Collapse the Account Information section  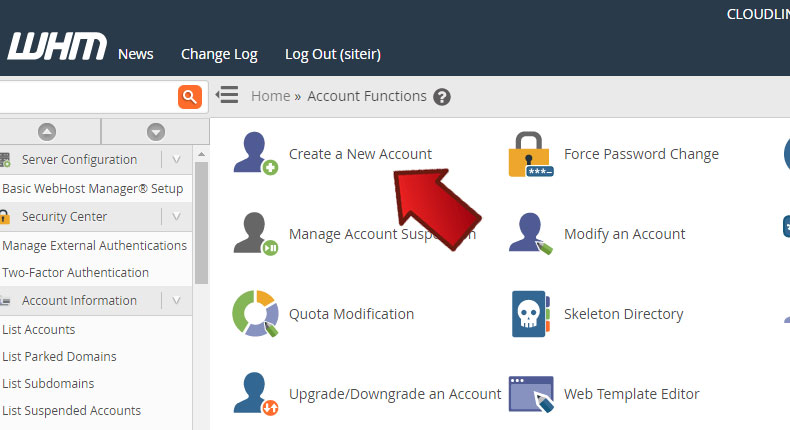tap(176, 301)
